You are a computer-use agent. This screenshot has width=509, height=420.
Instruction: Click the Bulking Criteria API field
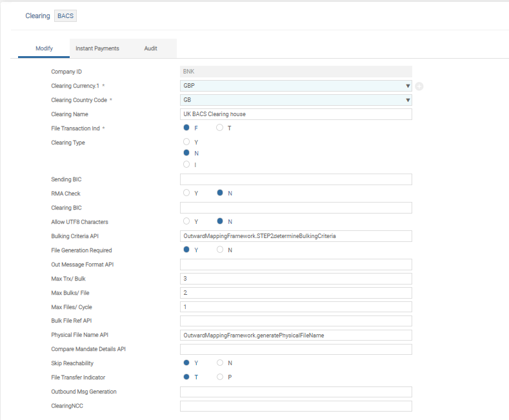pyautogui.click(x=295, y=236)
